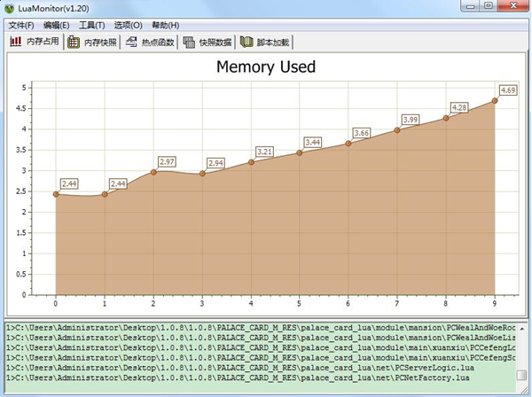Close the LuaMonitor window
Image resolution: width=532 pixels, height=397 pixels.
point(513,6)
